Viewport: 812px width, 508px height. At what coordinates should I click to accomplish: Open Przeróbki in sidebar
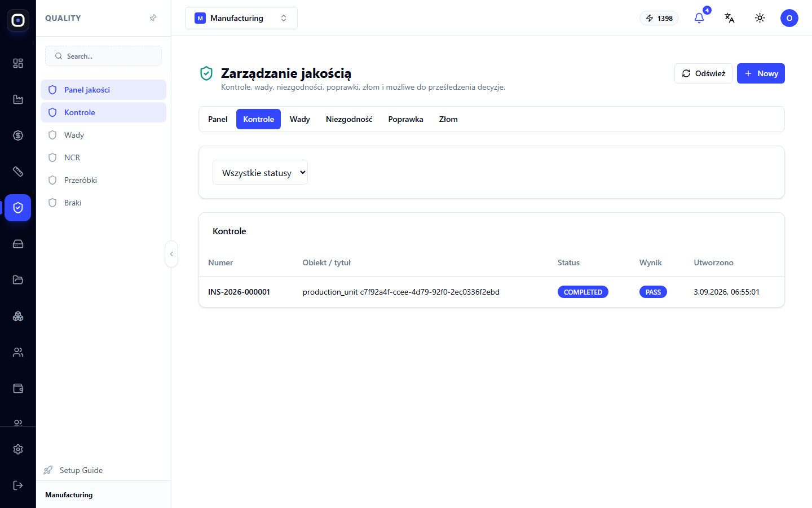click(x=103, y=180)
